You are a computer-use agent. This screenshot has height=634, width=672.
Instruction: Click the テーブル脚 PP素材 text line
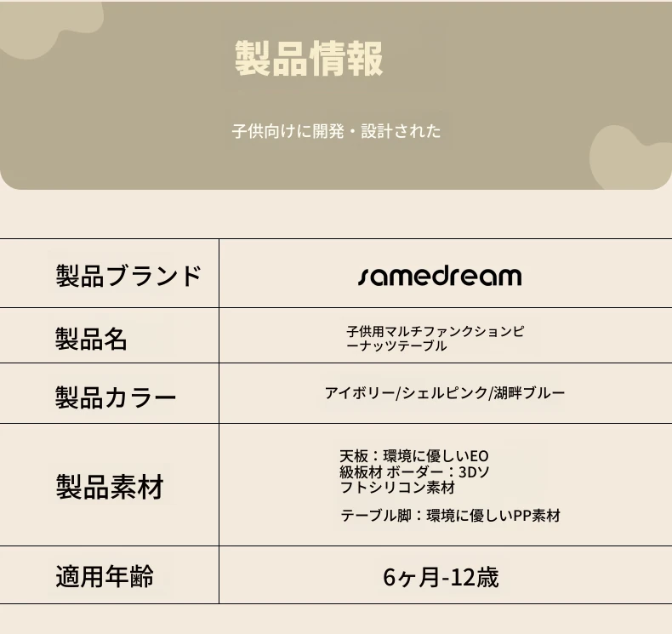click(x=451, y=515)
